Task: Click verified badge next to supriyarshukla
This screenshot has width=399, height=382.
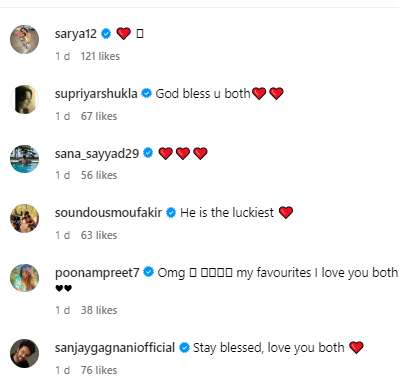Action: click(x=146, y=93)
